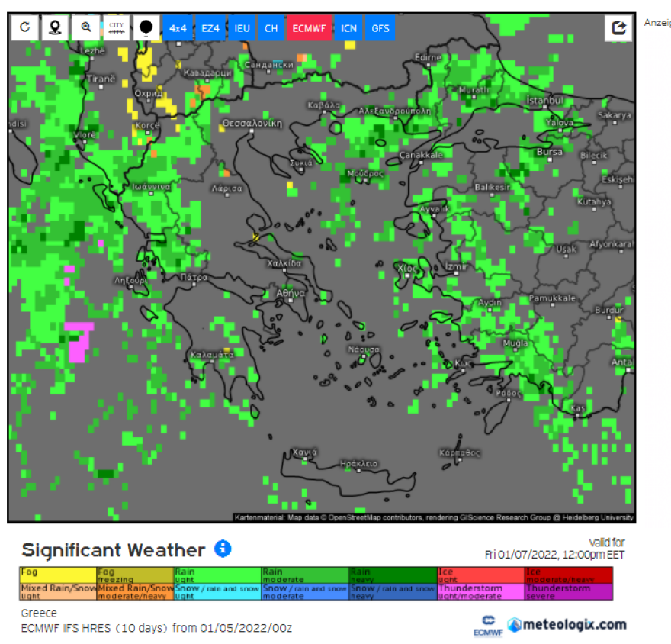Toggle the CITY labels overlay
This screenshot has width=671, height=644.
pos(117,27)
